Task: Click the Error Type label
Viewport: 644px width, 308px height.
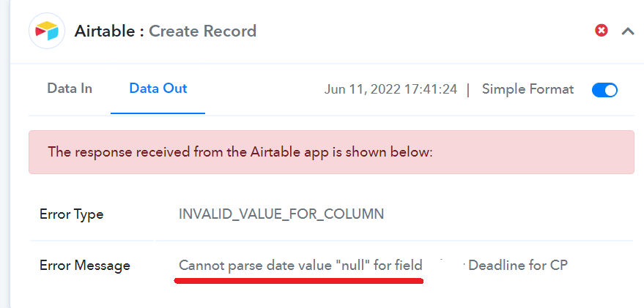Action: (72, 214)
